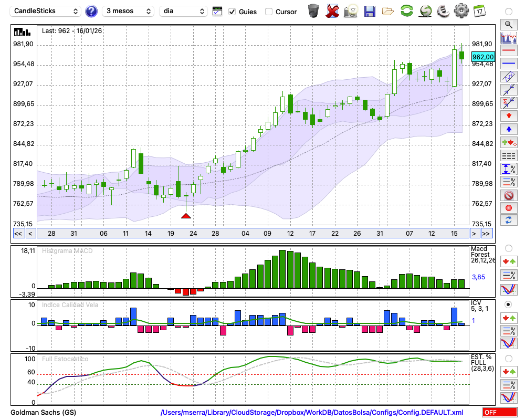Uncheck the Guies checkbox

click(233, 12)
